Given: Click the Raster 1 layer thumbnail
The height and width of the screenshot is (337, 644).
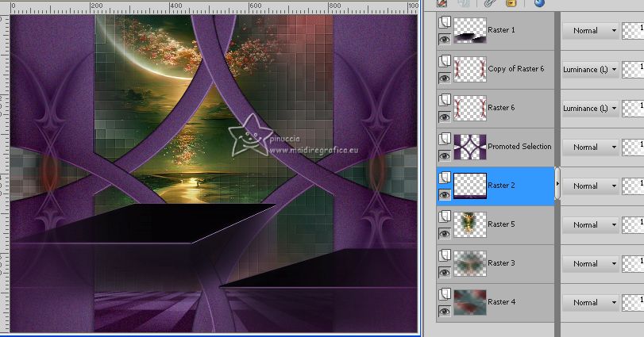Looking at the screenshot, I should [470, 30].
